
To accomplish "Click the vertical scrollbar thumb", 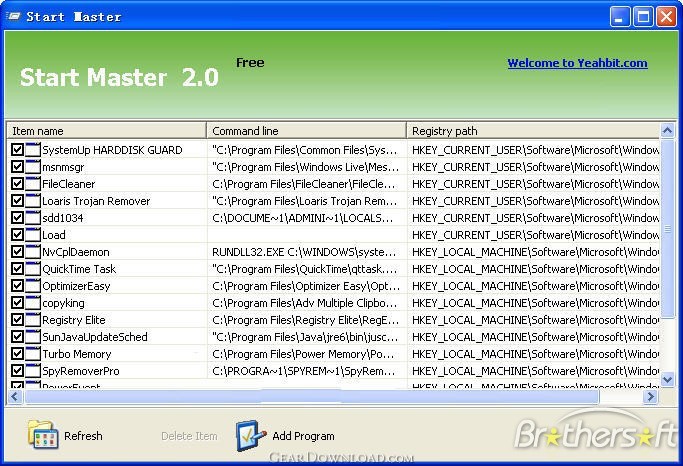I will 667,228.
